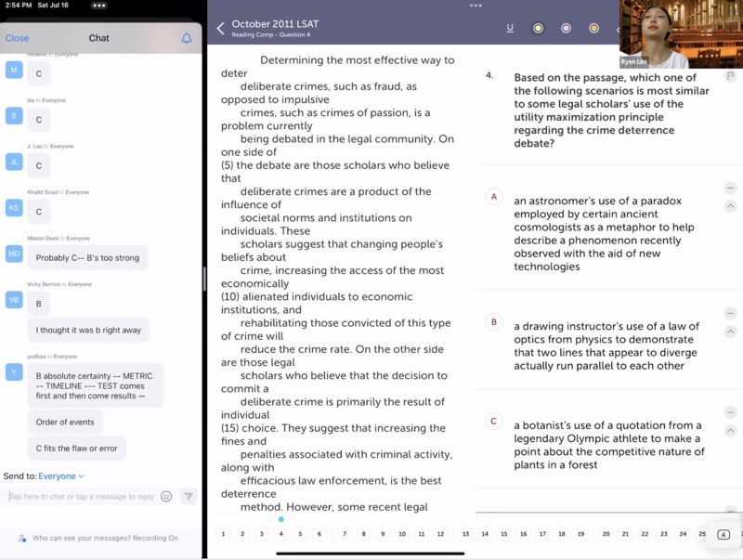Viewport: 743px width, 560px height.
Task: Collapse answer C using its chevron
Action: tap(730, 430)
